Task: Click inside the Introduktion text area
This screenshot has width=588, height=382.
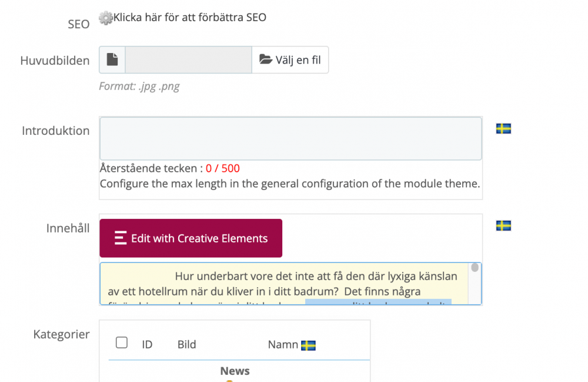Action: tap(290, 138)
